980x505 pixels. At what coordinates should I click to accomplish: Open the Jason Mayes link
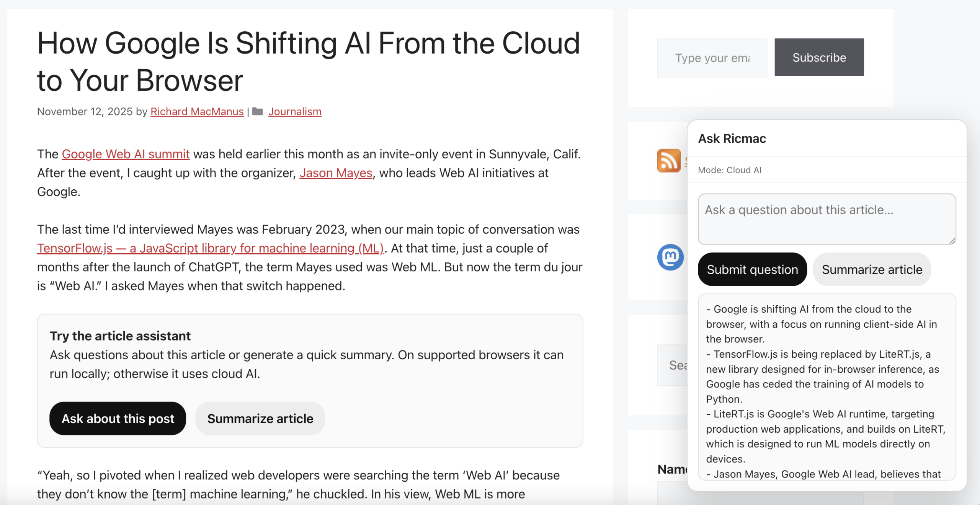coord(336,173)
